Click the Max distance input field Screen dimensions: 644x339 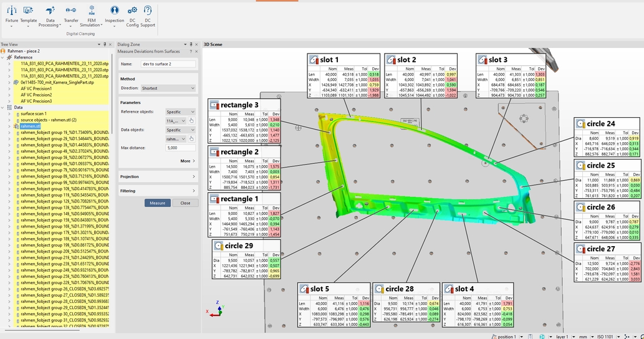180,148
